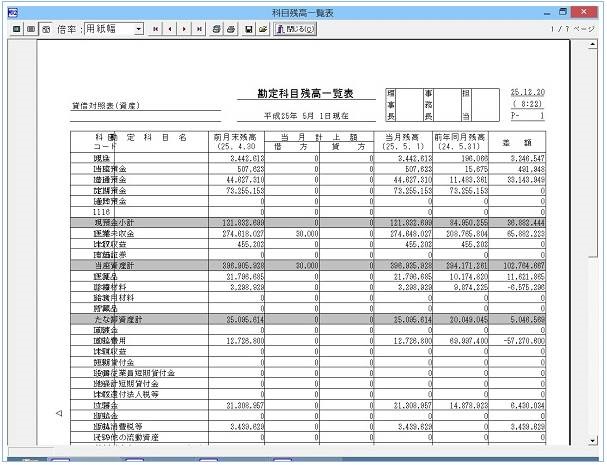Click the vertical scrollbar down arrow
This screenshot has height=465, width=607.
[593, 441]
